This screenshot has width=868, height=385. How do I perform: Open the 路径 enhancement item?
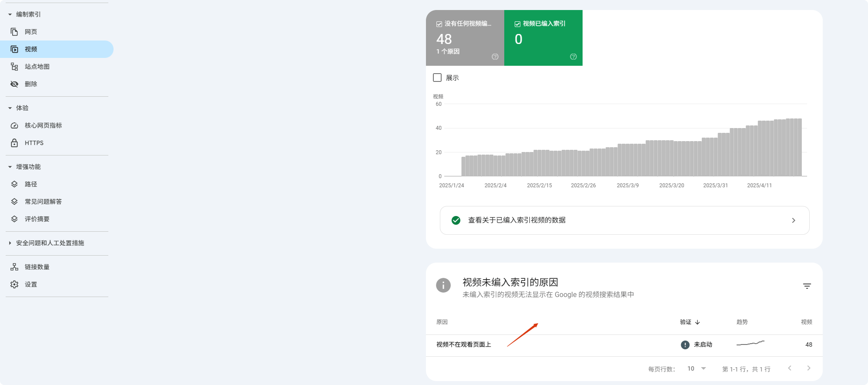57,184
